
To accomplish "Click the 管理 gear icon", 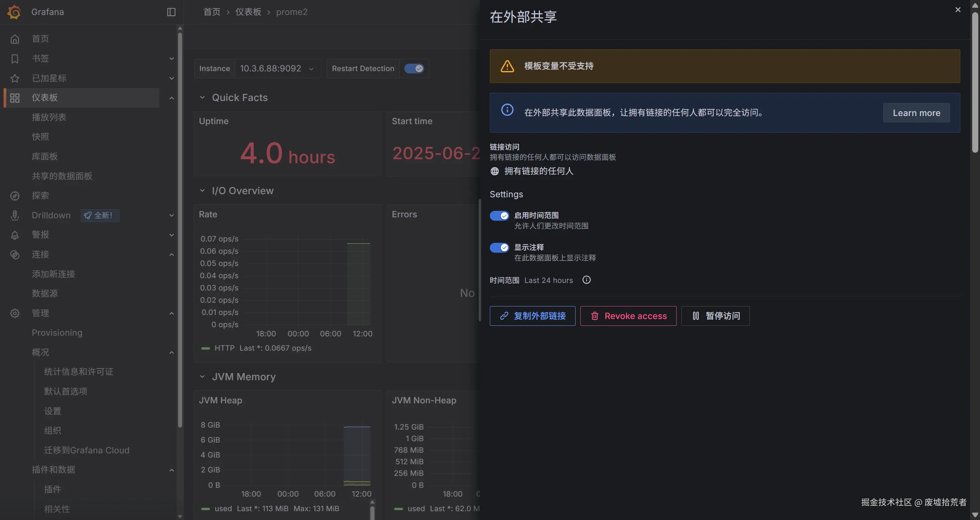I will coord(14,313).
